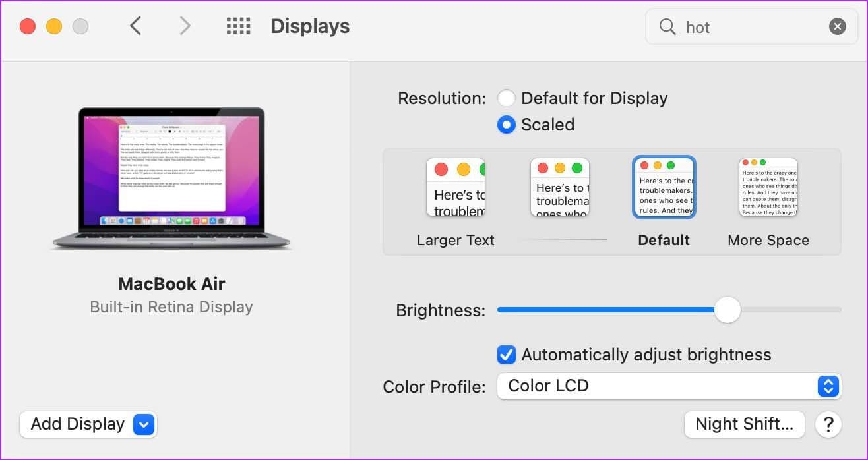The height and width of the screenshot is (460, 868).
Task: Go forward with the right chevron
Action: [185, 26]
